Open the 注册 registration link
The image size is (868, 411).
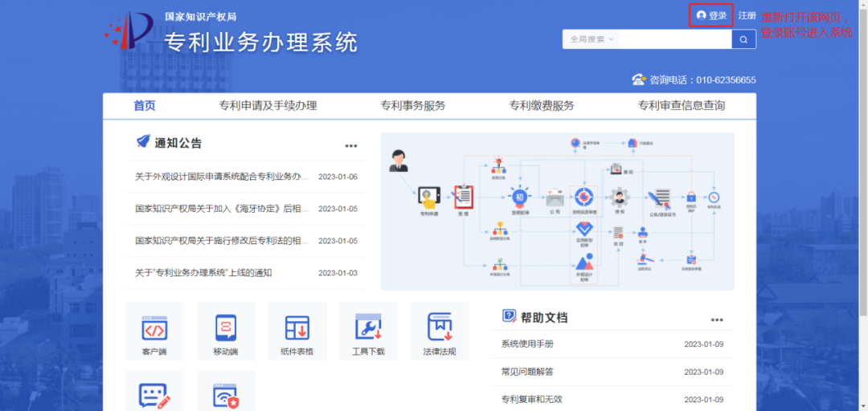point(747,15)
